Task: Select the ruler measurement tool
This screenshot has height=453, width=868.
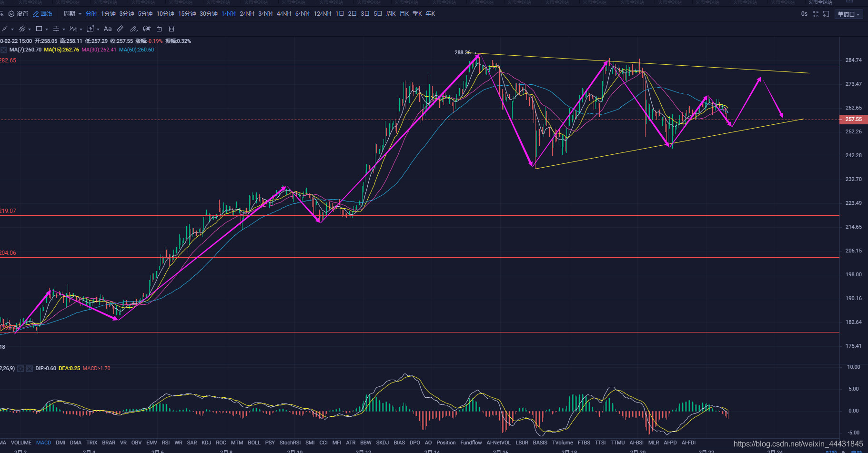Action: tap(121, 29)
